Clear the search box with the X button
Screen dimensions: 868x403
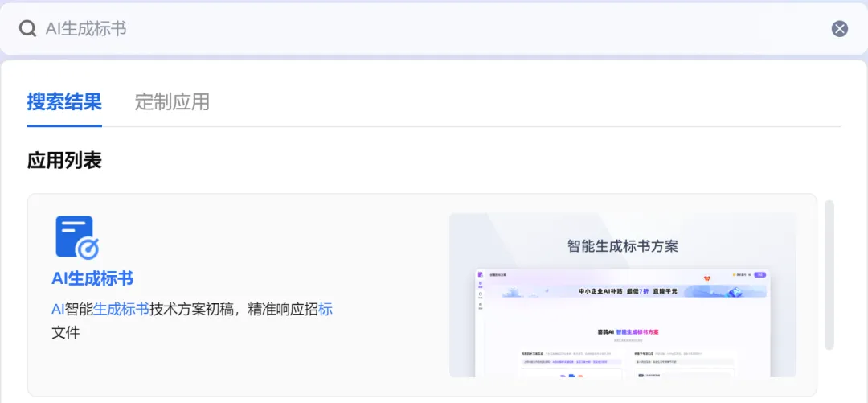[x=839, y=29]
